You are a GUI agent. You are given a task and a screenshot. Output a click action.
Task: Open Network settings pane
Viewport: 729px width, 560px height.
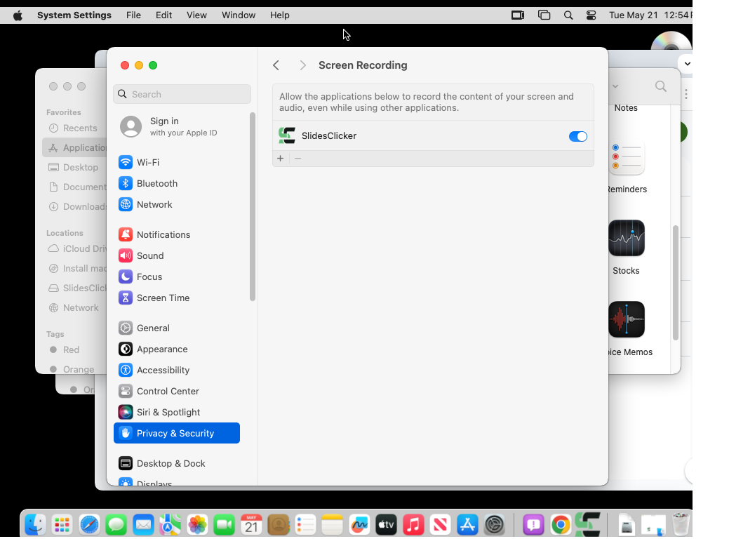click(177, 205)
